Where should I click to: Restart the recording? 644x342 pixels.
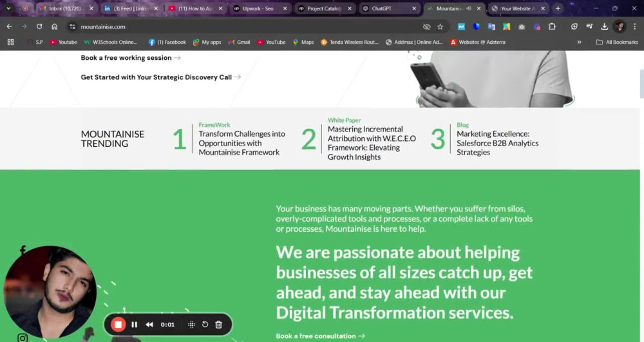click(205, 325)
